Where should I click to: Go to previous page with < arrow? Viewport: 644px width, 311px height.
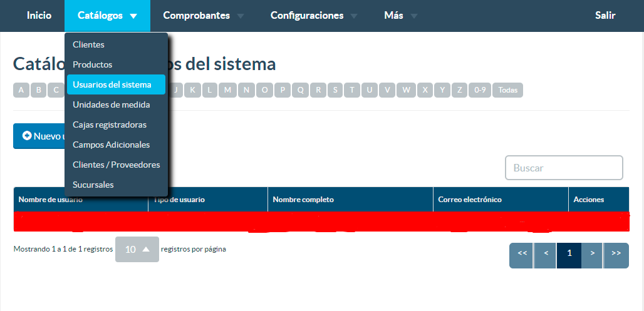click(x=546, y=253)
